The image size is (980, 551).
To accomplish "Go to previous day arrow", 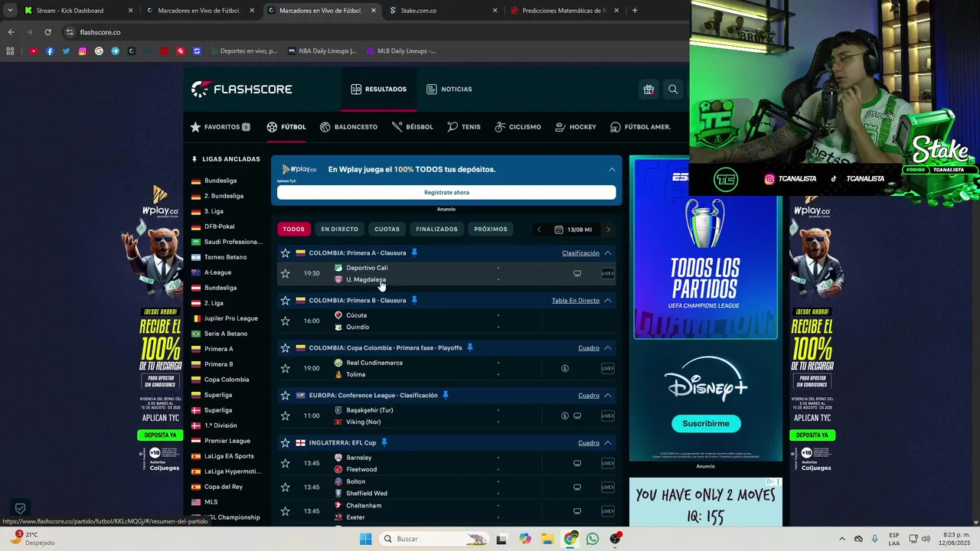I will click(x=539, y=230).
